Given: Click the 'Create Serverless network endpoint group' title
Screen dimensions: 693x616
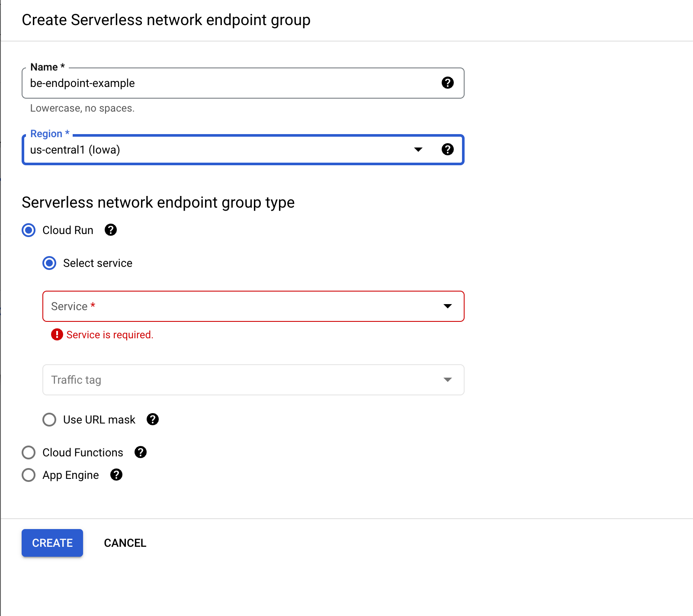Looking at the screenshot, I should click(x=166, y=20).
